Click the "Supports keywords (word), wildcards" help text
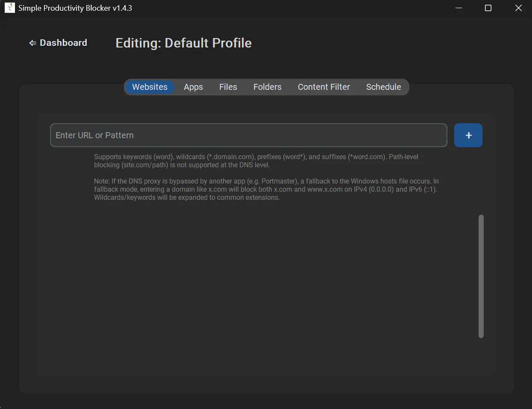The image size is (532, 409). pos(256,161)
